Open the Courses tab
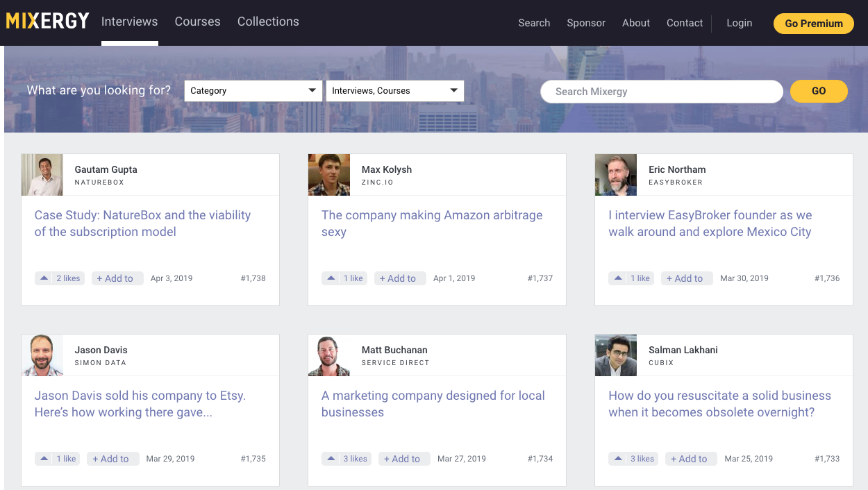This screenshot has height=490, width=868. (x=198, y=22)
